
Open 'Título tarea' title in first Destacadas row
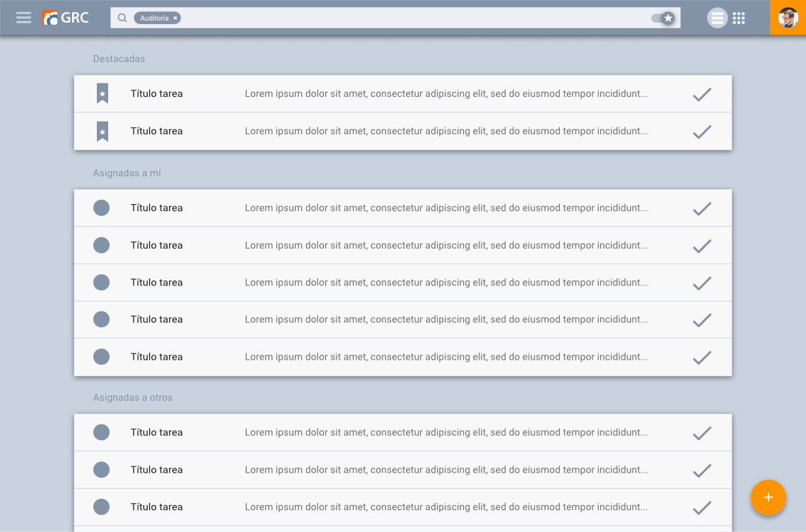(x=156, y=93)
